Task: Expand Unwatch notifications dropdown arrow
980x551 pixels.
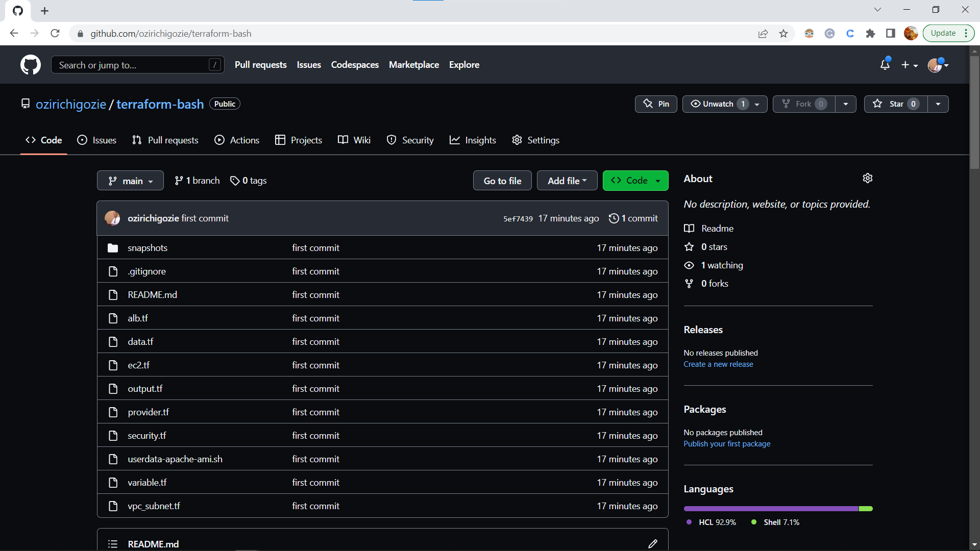Action: (x=757, y=104)
